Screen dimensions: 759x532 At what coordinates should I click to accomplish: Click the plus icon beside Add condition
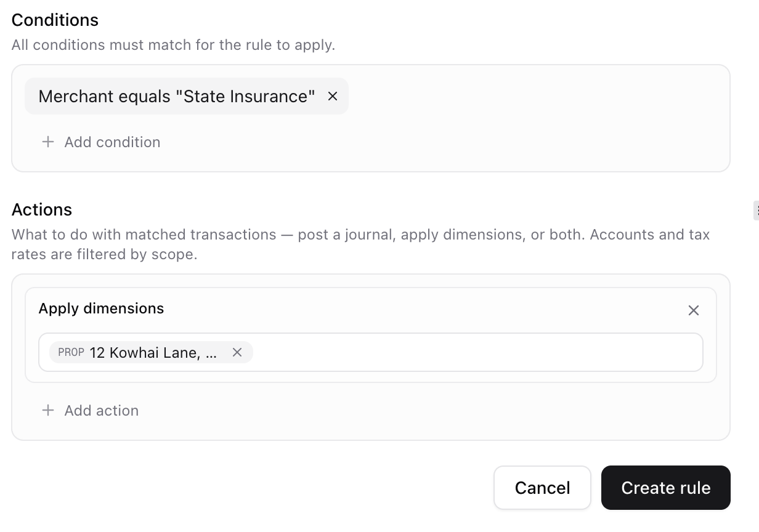pyautogui.click(x=47, y=142)
